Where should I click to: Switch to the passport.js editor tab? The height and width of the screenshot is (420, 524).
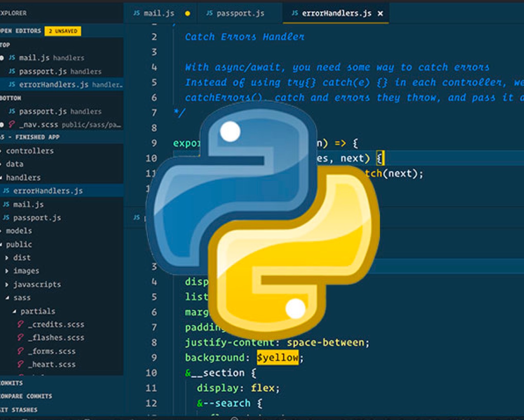click(x=240, y=13)
